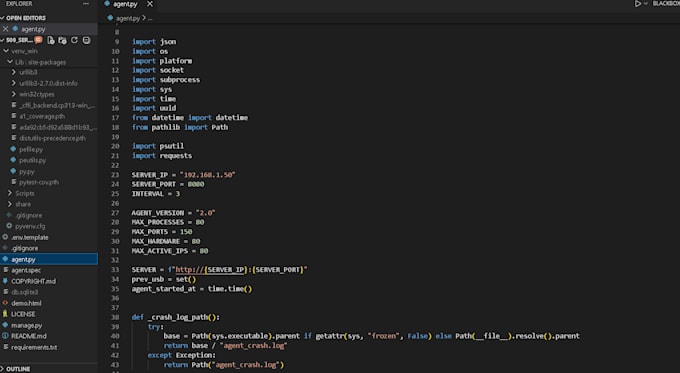Click the New Folder icon in Explorer

pyautogui.click(x=62, y=40)
